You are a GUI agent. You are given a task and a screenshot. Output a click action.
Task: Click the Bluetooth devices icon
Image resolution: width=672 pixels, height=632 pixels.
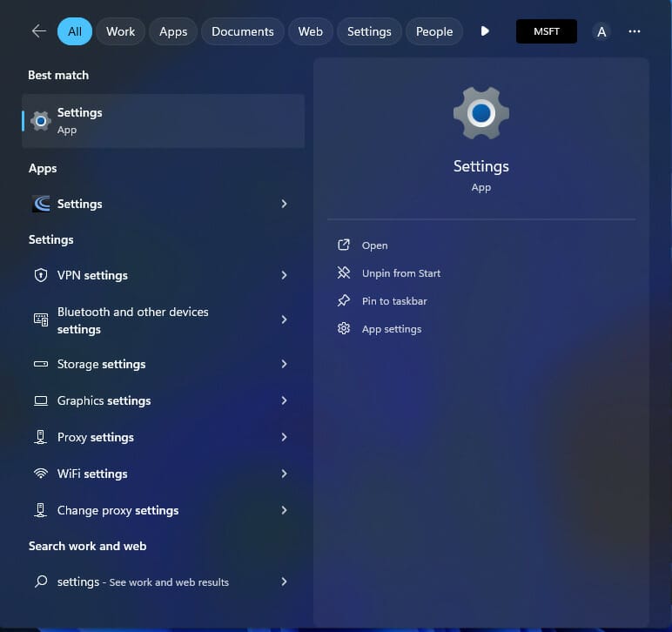[x=41, y=319]
